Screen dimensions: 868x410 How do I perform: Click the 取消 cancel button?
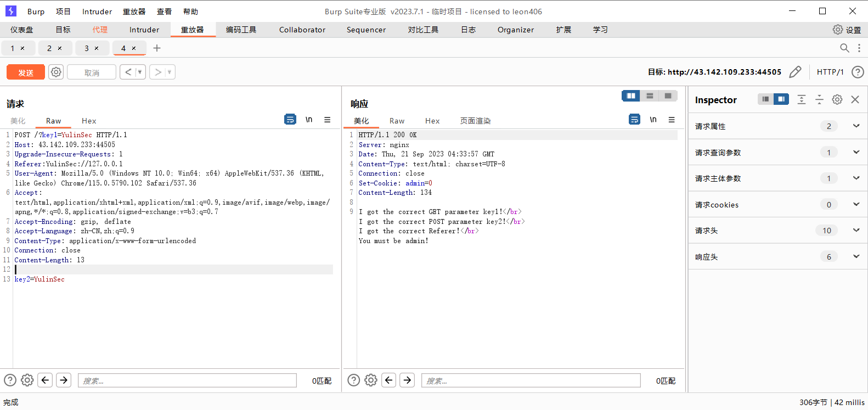tap(92, 72)
